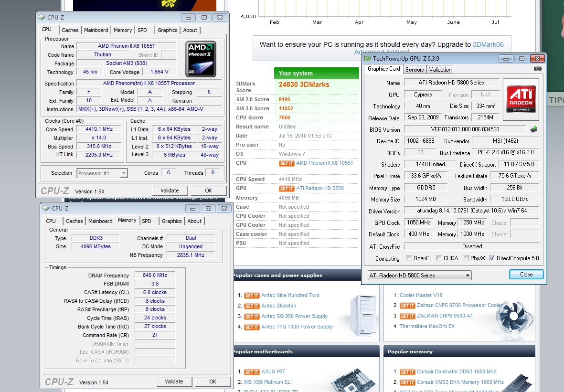Click GET IT badge for Corsair XMS3 DHX
This screenshot has width=564, height=392.
point(407,382)
